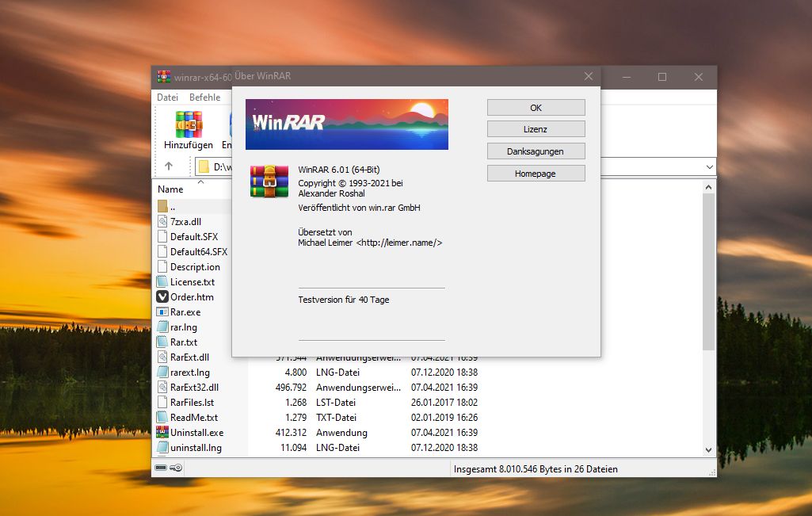The height and width of the screenshot is (516, 812).
Task: Select the Descript.ion file icon
Action: click(x=162, y=267)
